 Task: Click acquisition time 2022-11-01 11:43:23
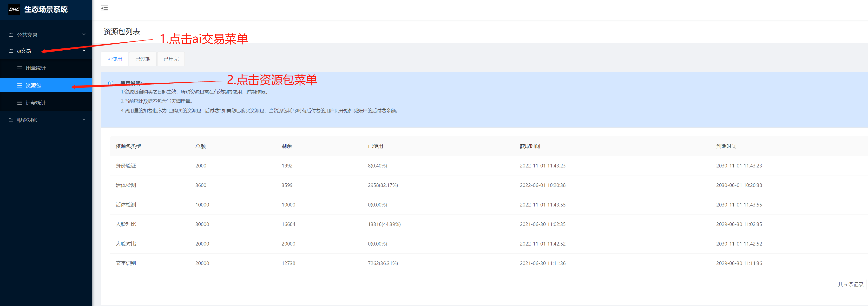[542, 166]
